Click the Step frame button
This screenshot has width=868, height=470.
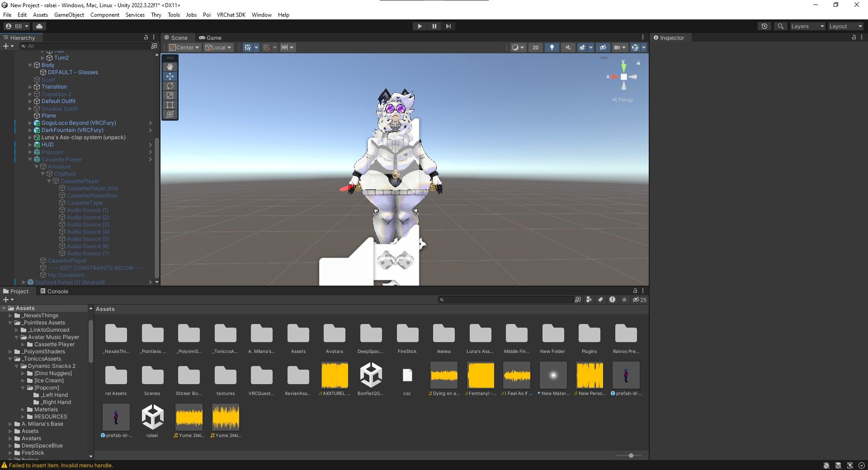(x=448, y=26)
